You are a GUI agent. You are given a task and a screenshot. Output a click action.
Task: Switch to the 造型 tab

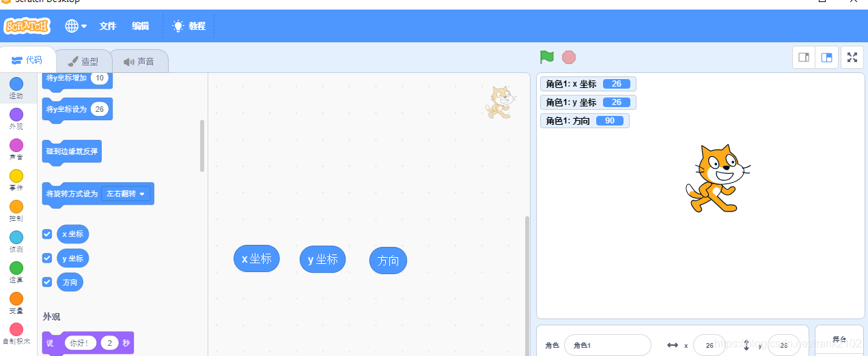click(x=83, y=61)
